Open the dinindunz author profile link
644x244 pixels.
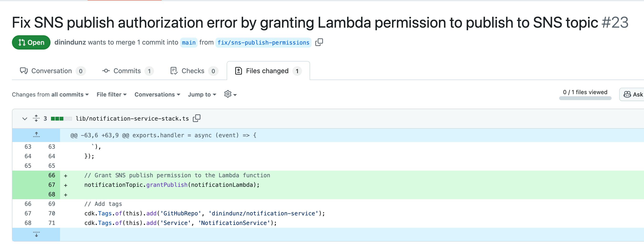click(x=70, y=42)
